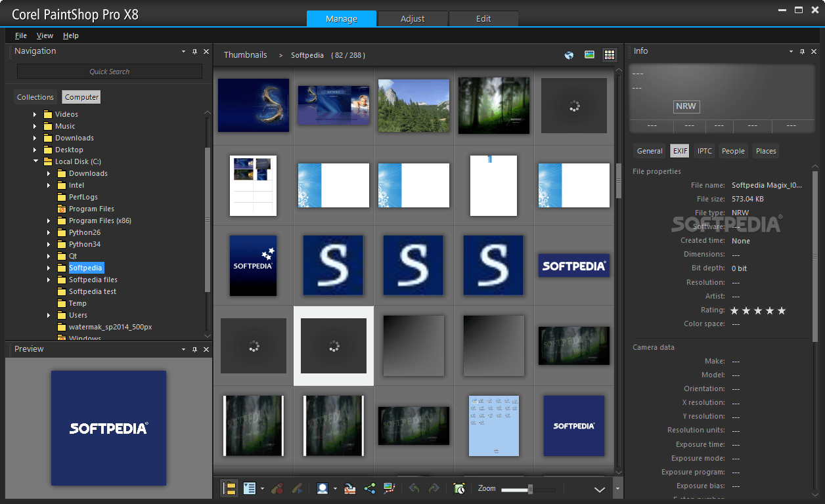Click the Undo arrow icon
Image resolution: width=825 pixels, height=504 pixels.
tap(416, 488)
